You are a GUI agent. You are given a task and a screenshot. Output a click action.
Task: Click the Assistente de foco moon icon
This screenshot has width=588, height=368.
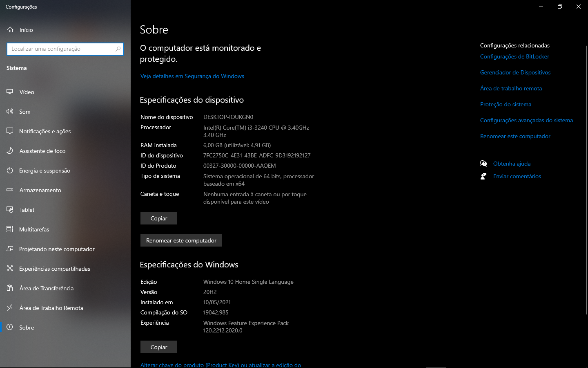10,150
